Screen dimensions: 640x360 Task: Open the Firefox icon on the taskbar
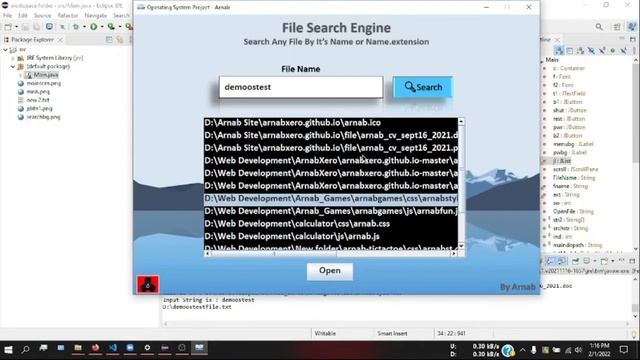coord(95,348)
